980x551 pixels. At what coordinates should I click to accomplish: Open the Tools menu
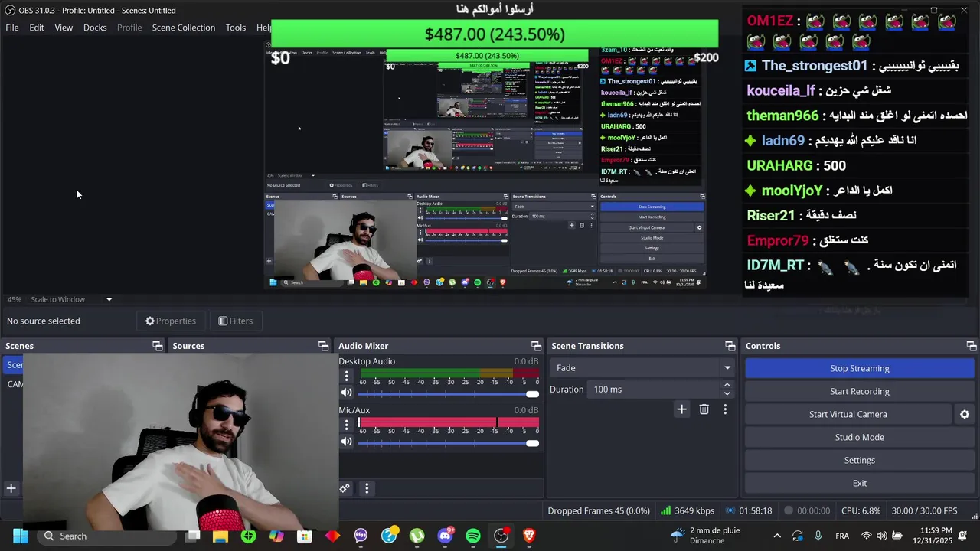(236, 28)
